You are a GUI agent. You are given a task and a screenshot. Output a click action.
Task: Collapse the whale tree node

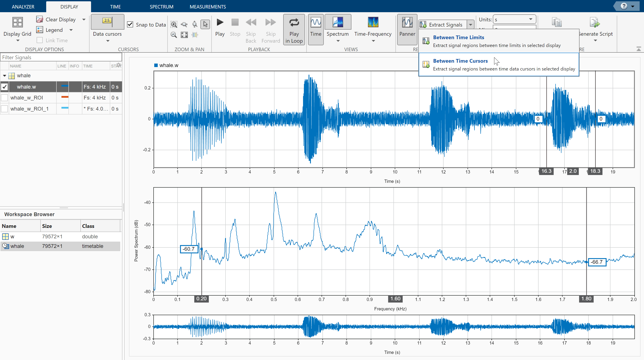click(x=5, y=76)
